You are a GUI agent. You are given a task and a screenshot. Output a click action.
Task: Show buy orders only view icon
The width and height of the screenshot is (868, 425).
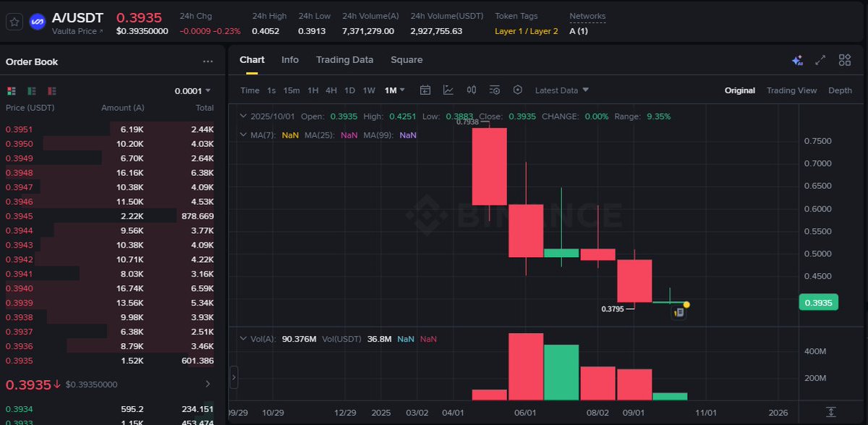pyautogui.click(x=31, y=91)
